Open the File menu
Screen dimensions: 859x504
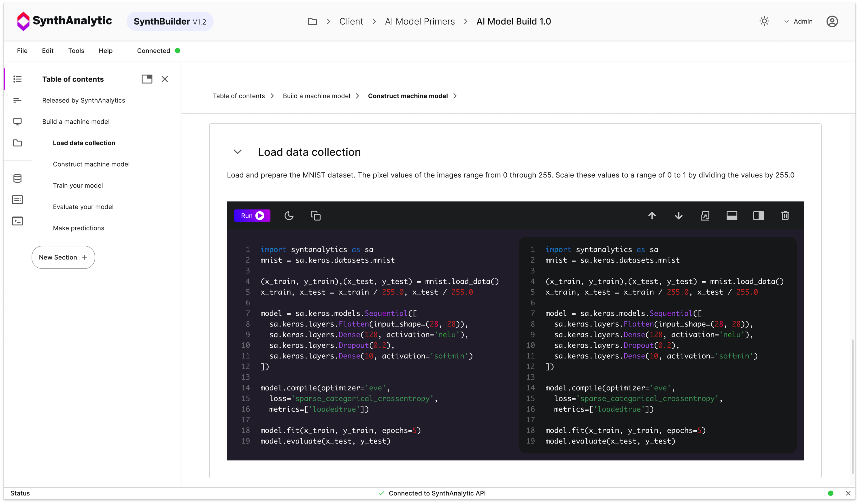(x=22, y=51)
